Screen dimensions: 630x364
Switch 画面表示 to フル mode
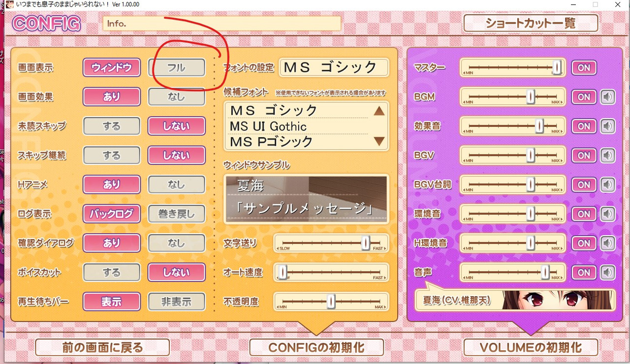[x=177, y=68]
